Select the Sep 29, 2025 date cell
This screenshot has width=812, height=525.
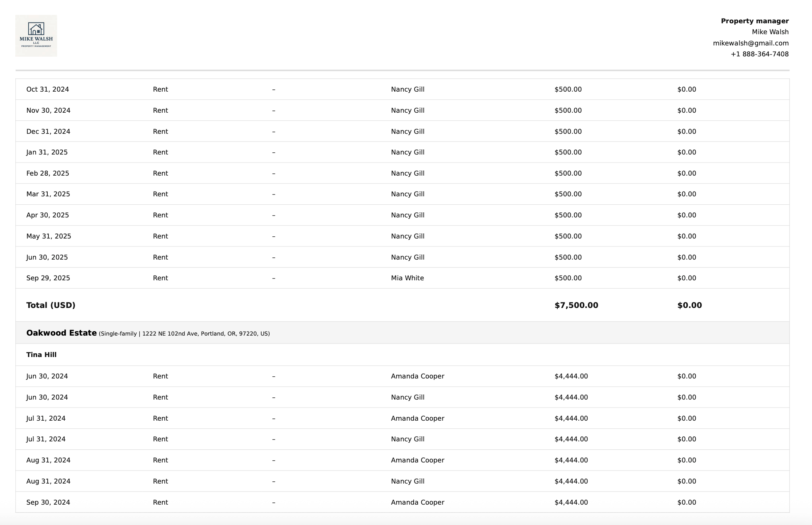click(x=48, y=278)
